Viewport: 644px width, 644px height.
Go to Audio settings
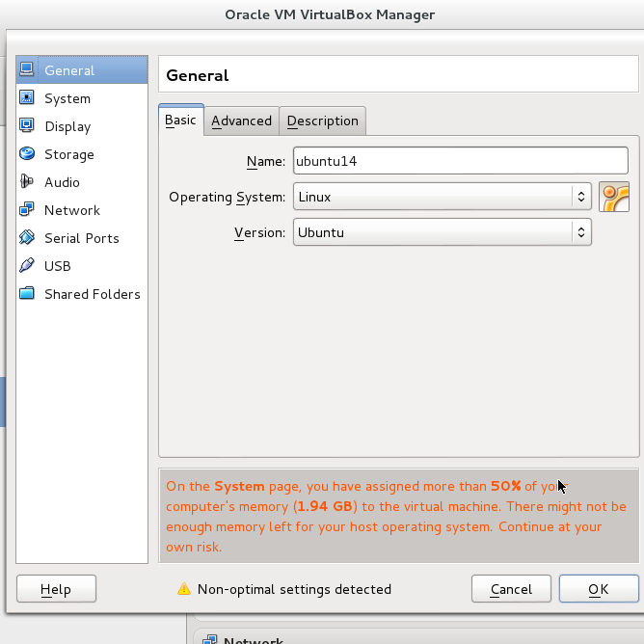[82, 182]
